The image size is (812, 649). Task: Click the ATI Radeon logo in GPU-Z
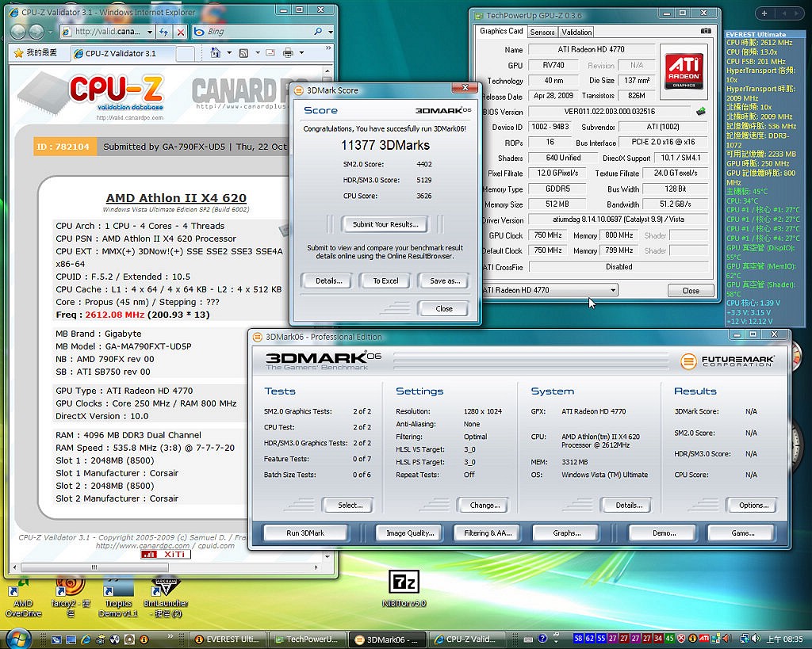[x=684, y=71]
